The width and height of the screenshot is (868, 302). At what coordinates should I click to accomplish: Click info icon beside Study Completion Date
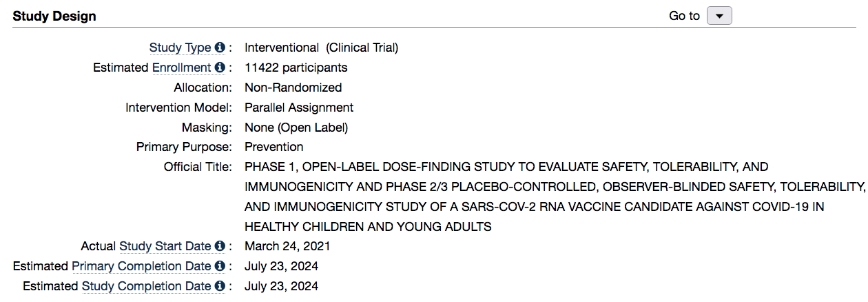(220, 286)
